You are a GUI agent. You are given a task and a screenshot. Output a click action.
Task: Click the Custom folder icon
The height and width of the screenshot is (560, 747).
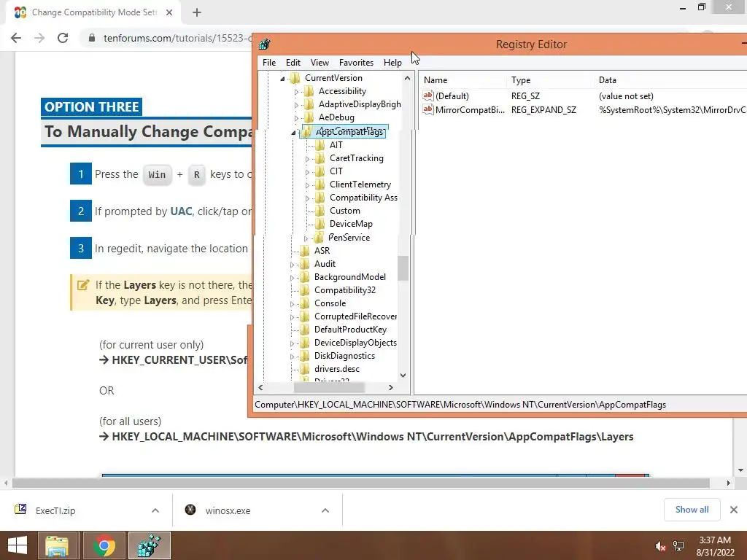point(320,211)
